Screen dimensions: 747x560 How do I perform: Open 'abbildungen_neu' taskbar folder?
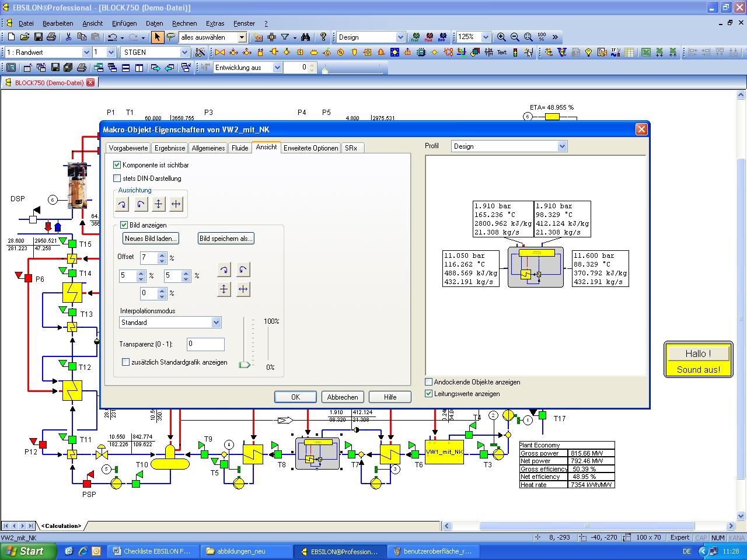point(246,551)
